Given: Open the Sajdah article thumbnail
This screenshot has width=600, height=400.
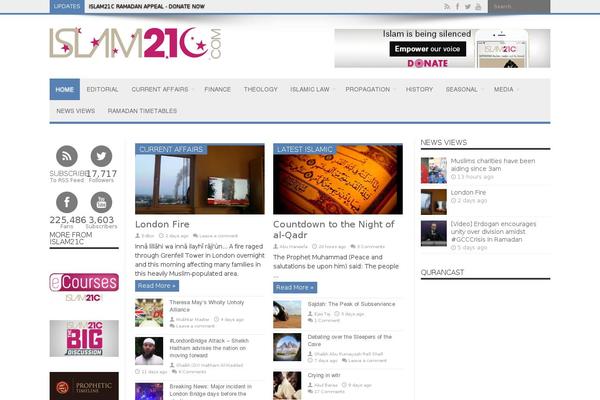Looking at the screenshot, I should [287, 314].
